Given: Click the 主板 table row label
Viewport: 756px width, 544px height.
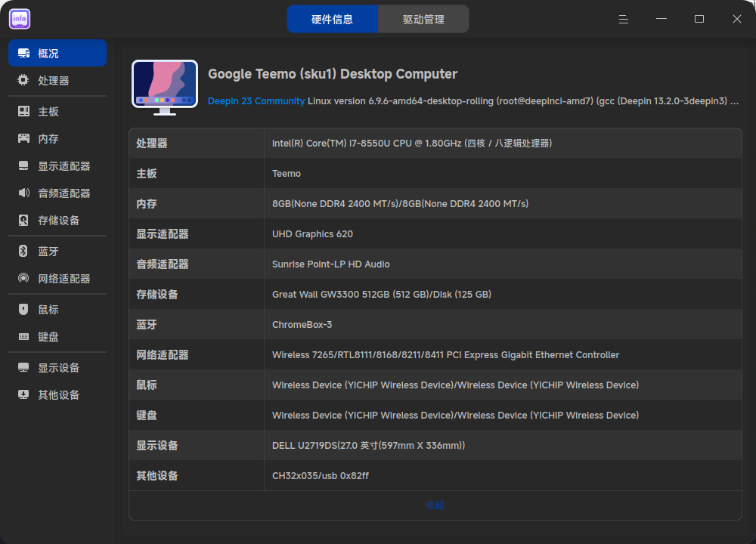Looking at the screenshot, I should pos(147,174).
